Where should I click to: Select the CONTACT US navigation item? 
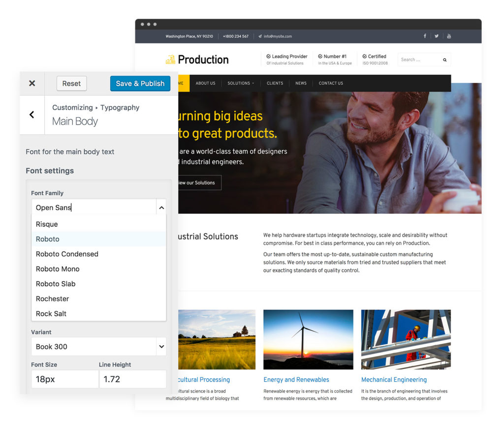click(x=330, y=83)
